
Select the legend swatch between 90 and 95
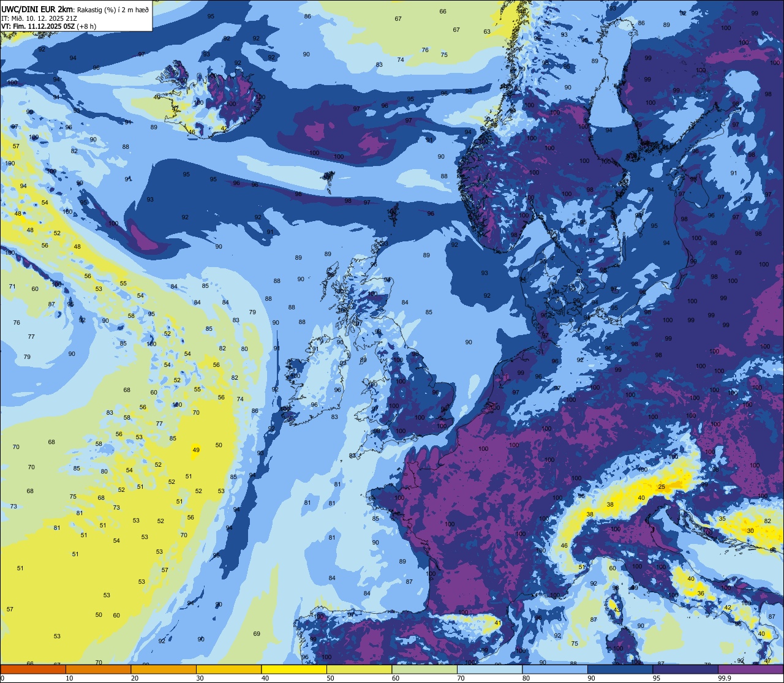(x=620, y=669)
